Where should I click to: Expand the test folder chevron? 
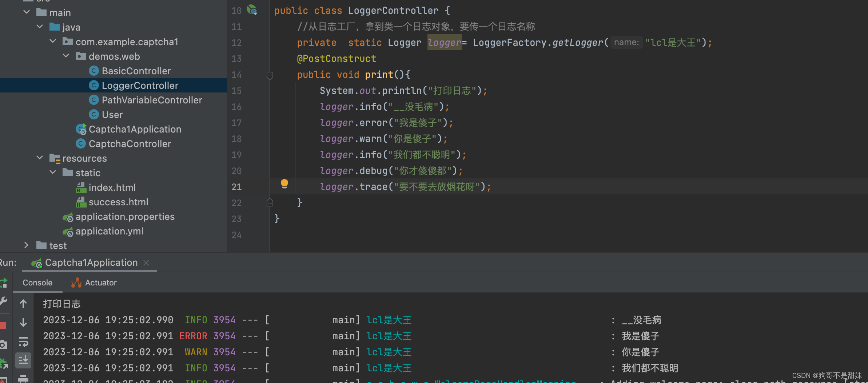27,245
